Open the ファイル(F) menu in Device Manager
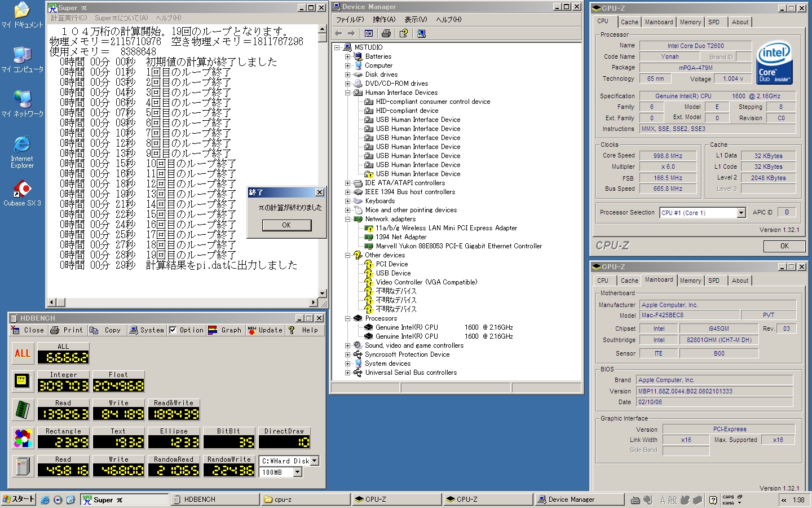The height and width of the screenshot is (508, 812). pos(350,19)
